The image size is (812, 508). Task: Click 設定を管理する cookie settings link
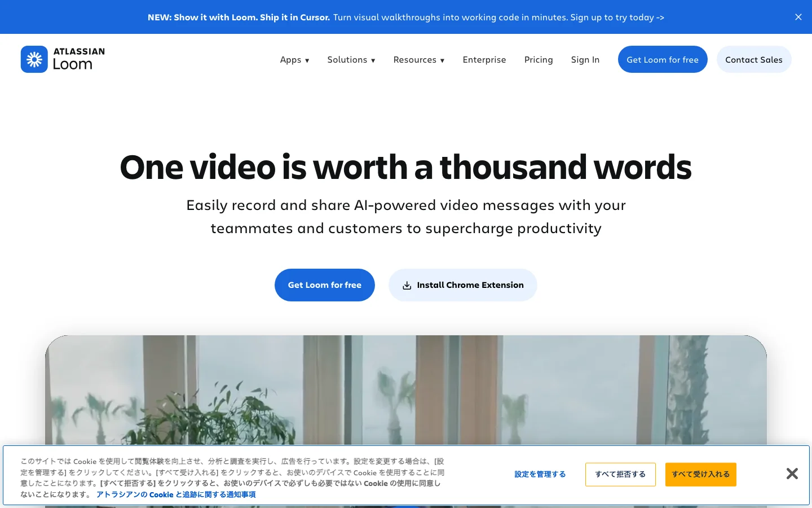540,474
